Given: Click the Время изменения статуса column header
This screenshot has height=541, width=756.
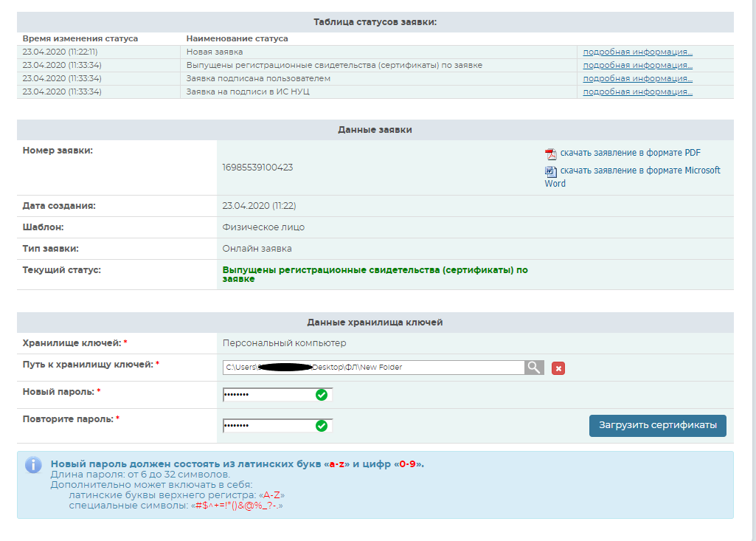Looking at the screenshot, I should coord(80,38).
